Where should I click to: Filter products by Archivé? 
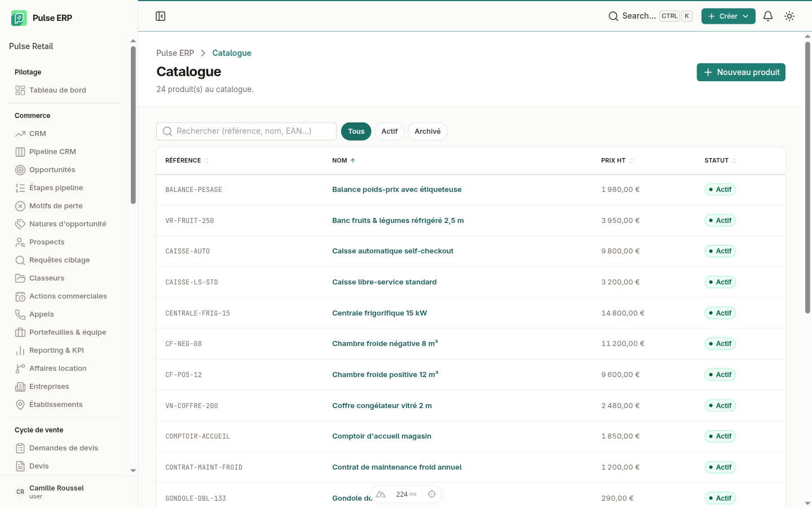pyautogui.click(x=427, y=132)
